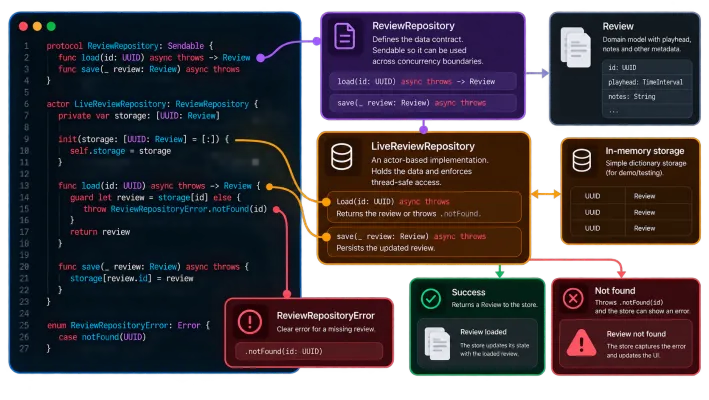
Task: Click the 'case notFound(UUID)' line
Action: tap(102, 337)
